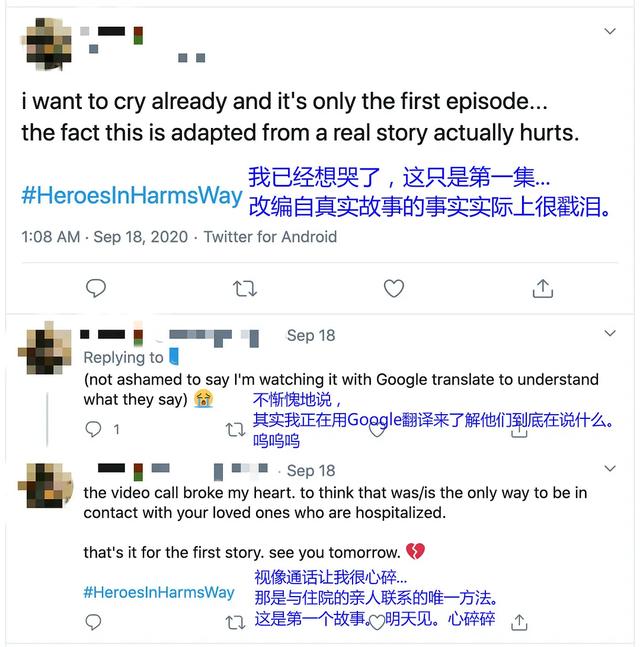
Task: Open the Sep 18 timestamp on first reply
Action: coord(311,335)
